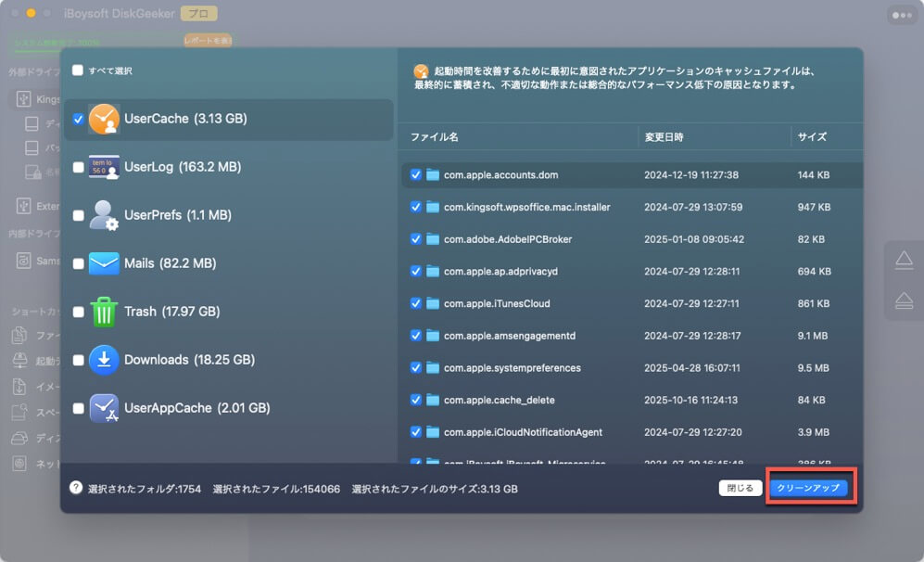
Task: Uncheck com.apple.accounts.dom file entry
Action: (415, 173)
